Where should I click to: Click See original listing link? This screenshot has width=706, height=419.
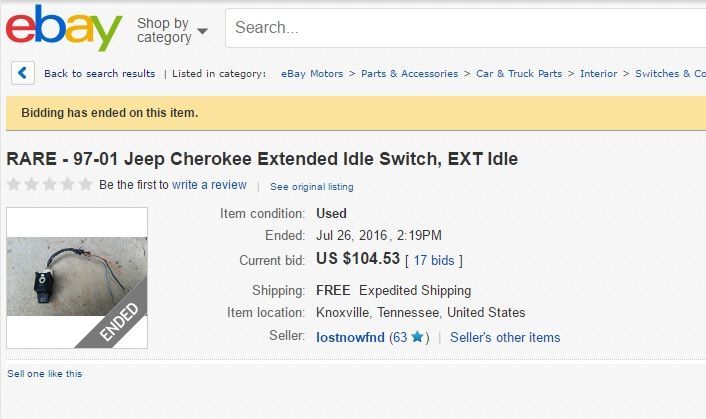tap(311, 186)
